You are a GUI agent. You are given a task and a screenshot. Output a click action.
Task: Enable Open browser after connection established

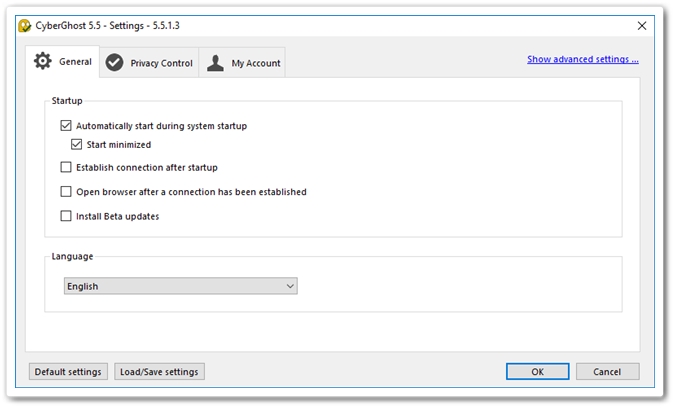pyautogui.click(x=66, y=192)
